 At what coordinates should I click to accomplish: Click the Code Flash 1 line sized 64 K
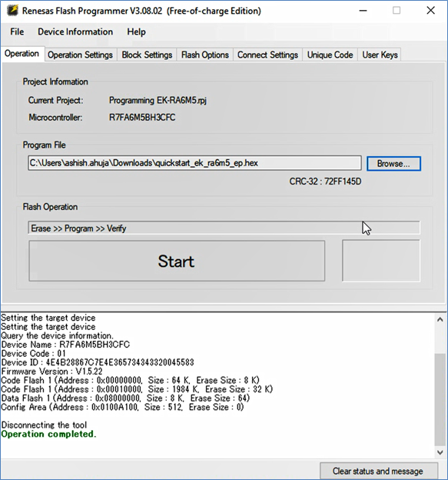131,380
